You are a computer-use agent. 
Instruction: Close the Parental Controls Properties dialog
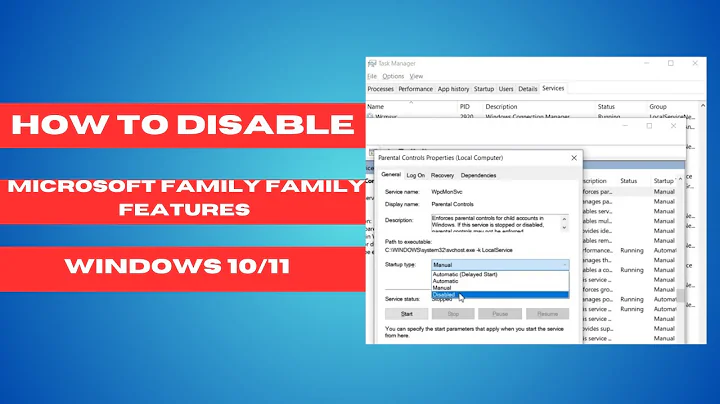point(574,158)
